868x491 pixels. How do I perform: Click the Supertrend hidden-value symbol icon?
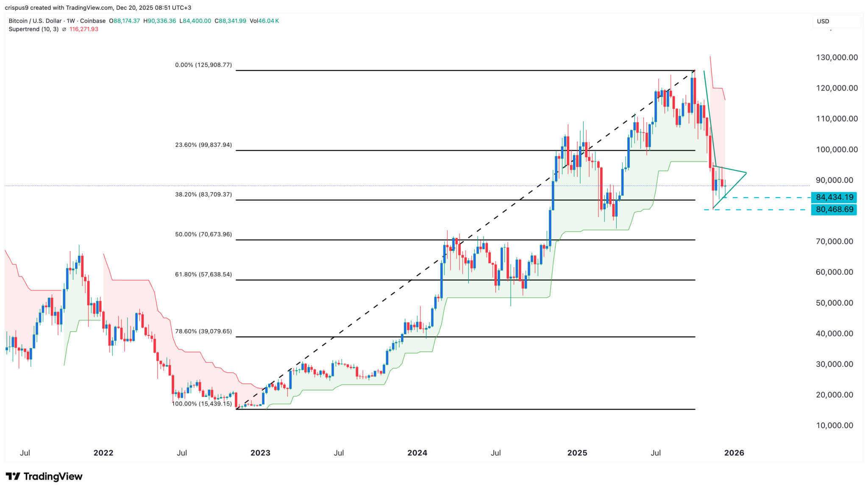(64, 29)
